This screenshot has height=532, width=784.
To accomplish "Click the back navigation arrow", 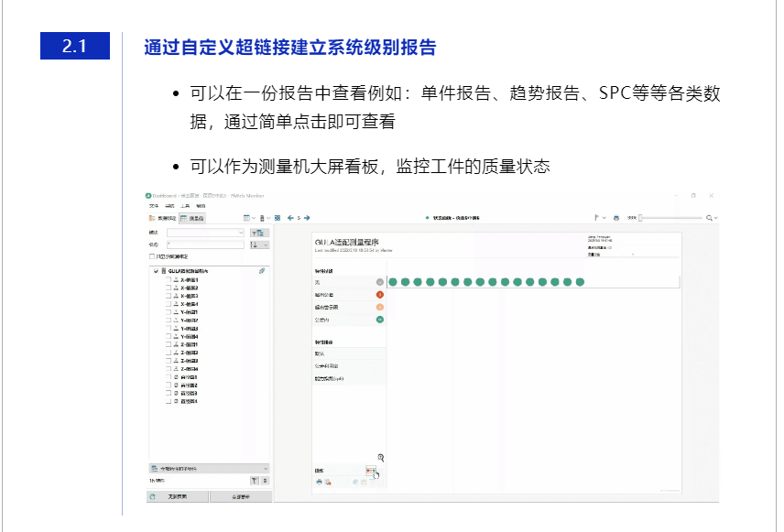I will pos(289,218).
